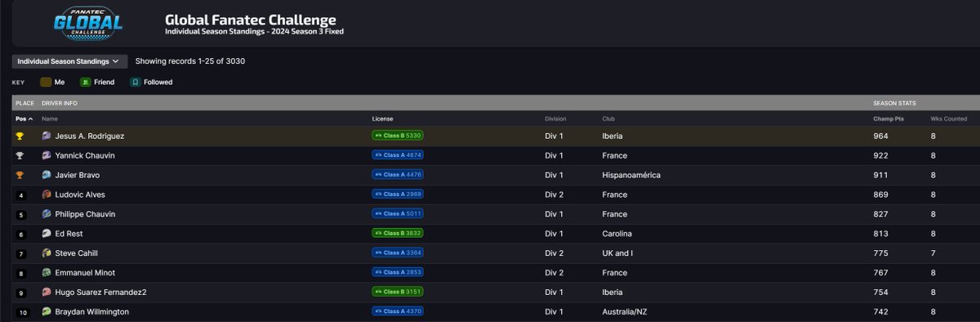This screenshot has width=980, height=322.
Task: Click the 'Showing records 1-25 of 3030' text
Action: (190, 61)
